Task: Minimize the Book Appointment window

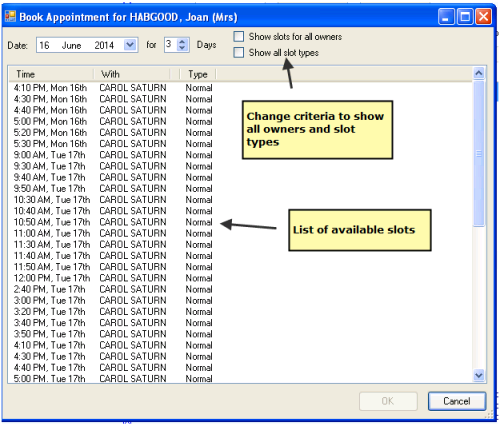Action: click(x=446, y=17)
